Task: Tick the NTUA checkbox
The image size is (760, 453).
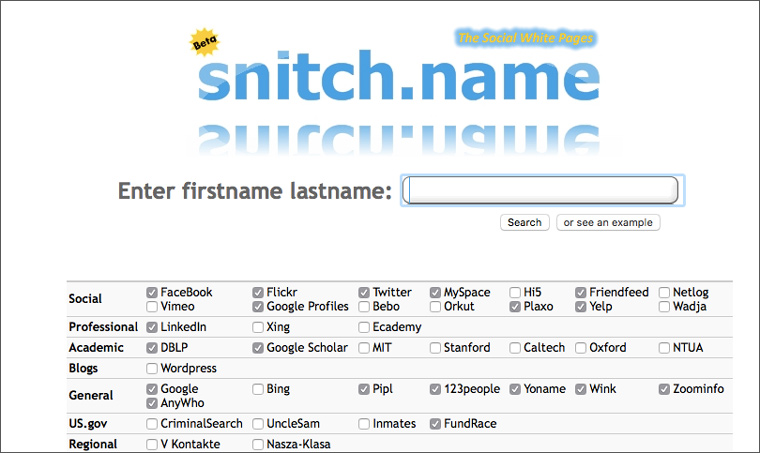Action: 664,348
